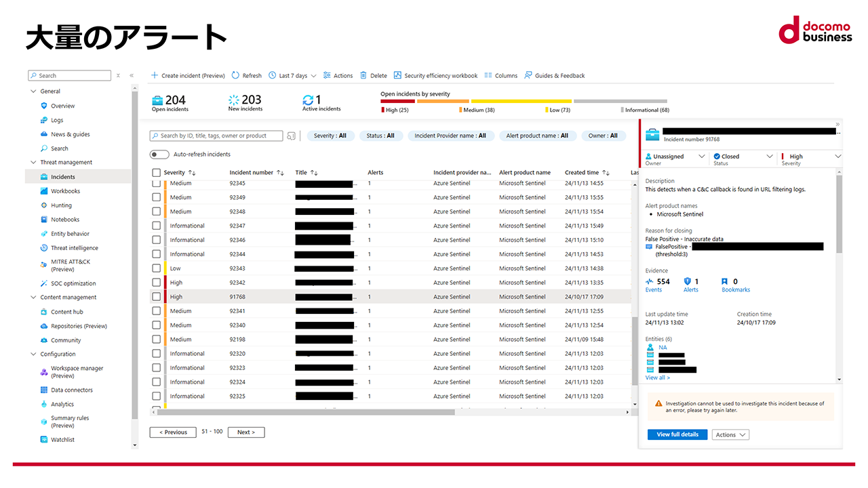Open the Status : All filter
868x488 pixels.
click(380, 136)
